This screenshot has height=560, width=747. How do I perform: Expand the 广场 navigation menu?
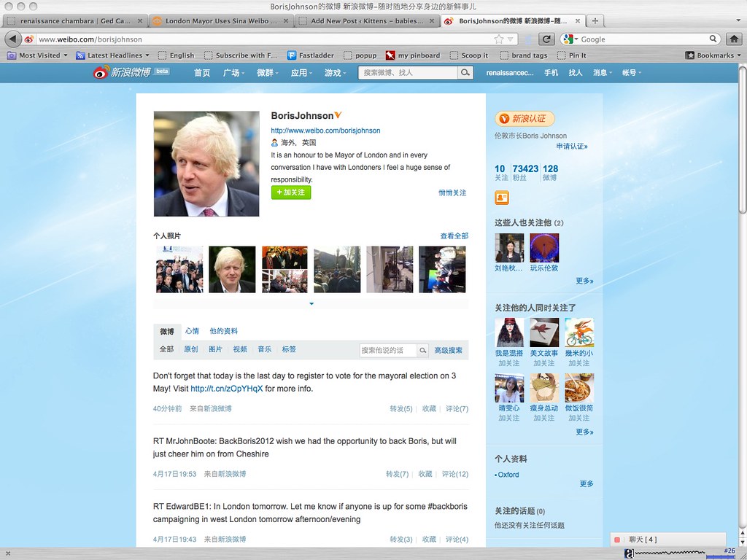pyautogui.click(x=233, y=72)
